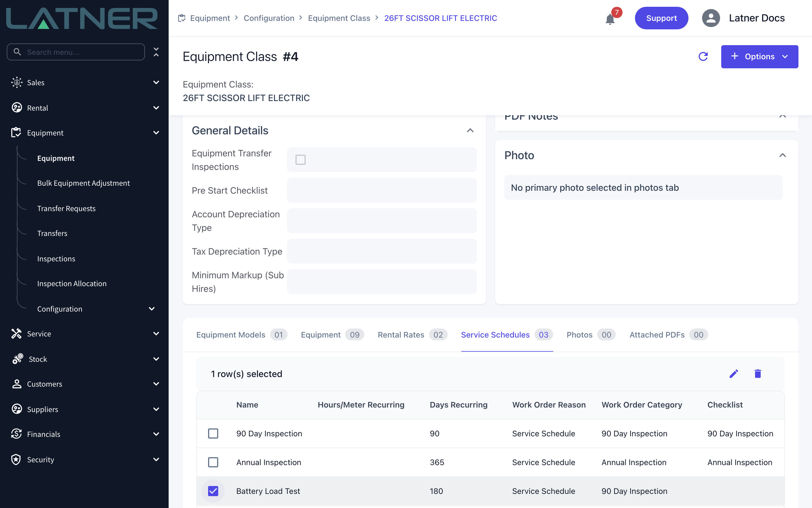812x508 pixels.
Task: Click the Tax Depreciation Type field
Action: pyautogui.click(x=382, y=251)
